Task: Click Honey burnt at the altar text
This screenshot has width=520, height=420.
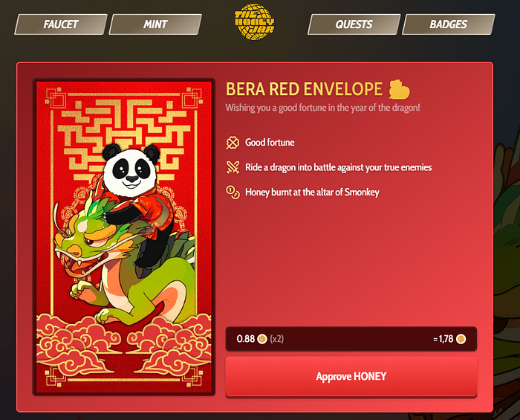Action: 312,192
